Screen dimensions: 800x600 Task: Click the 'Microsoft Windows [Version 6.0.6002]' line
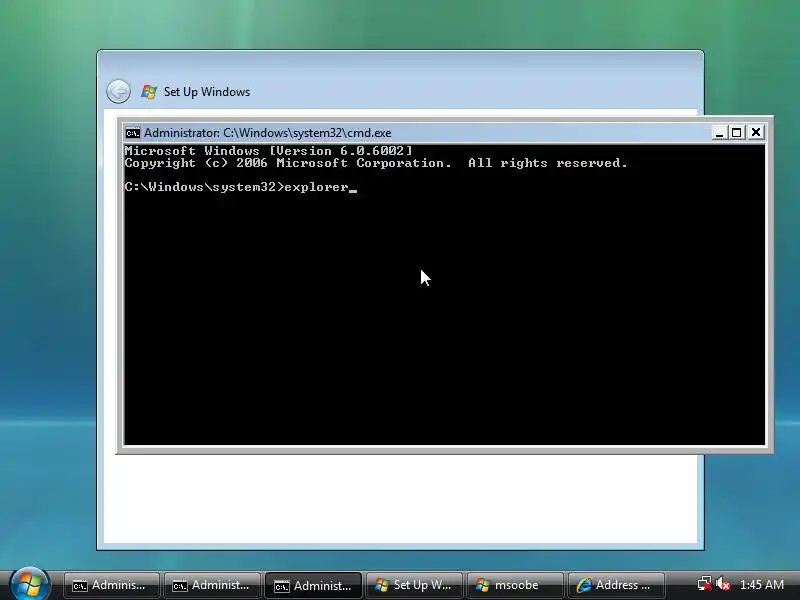[268, 151]
